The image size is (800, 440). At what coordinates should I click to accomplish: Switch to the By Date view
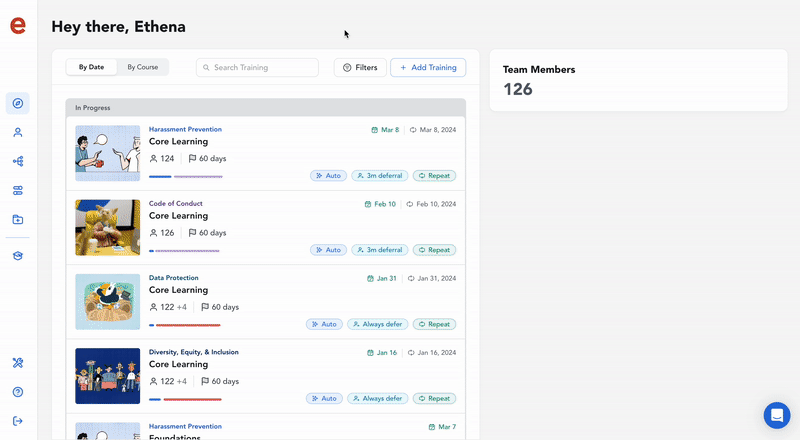(91, 67)
